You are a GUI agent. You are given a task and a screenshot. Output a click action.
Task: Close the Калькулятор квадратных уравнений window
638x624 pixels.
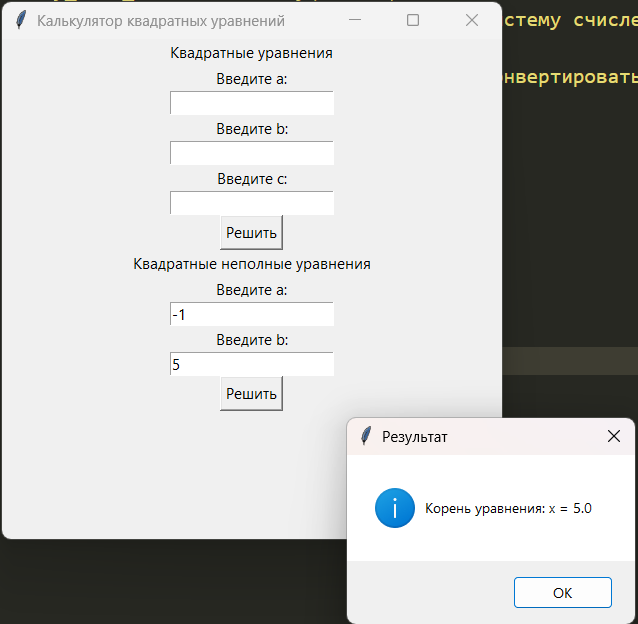click(472, 20)
